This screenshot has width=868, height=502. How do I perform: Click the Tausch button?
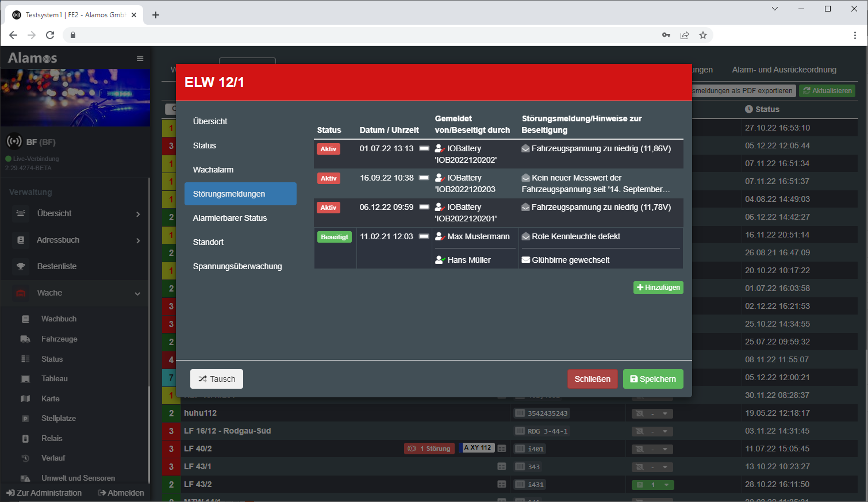[217, 379]
